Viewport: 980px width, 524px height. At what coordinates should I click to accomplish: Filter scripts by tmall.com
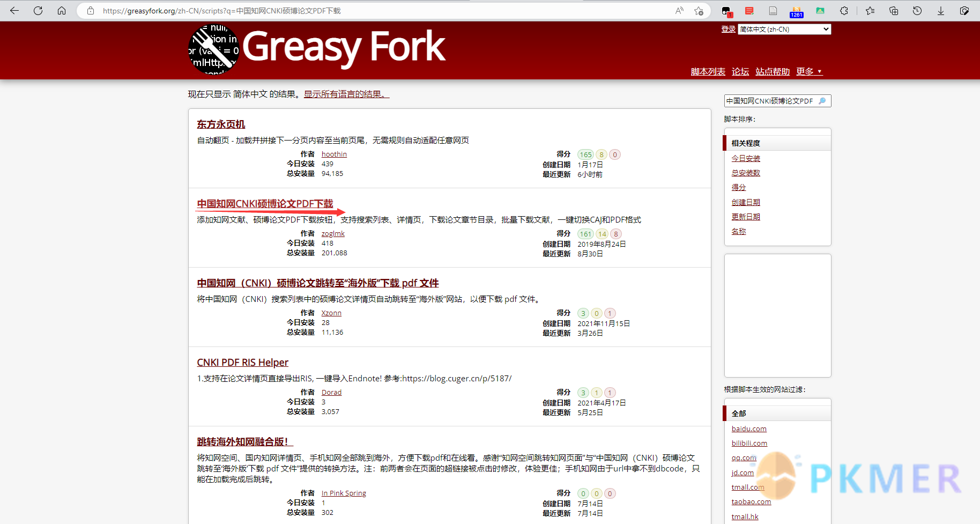tap(748, 487)
